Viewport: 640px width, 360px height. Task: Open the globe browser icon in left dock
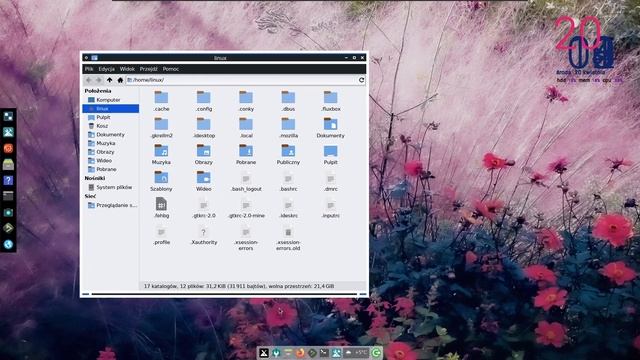(8, 244)
